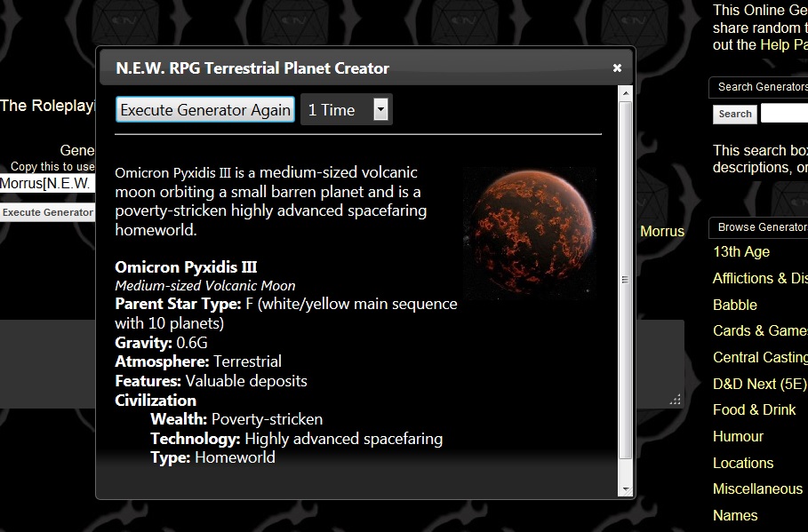The height and width of the screenshot is (532, 808).
Task: Click the Atmosphere: Terrestrial line
Action: tap(198, 361)
